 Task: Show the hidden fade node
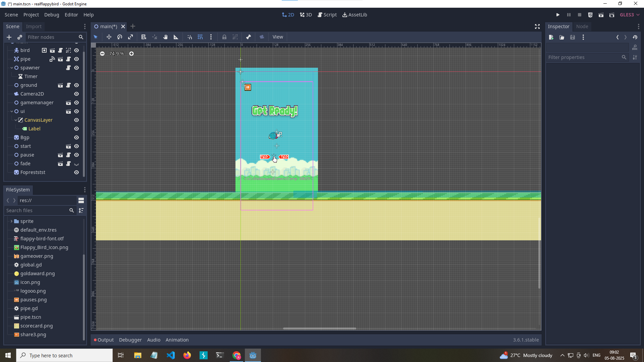coord(76,164)
